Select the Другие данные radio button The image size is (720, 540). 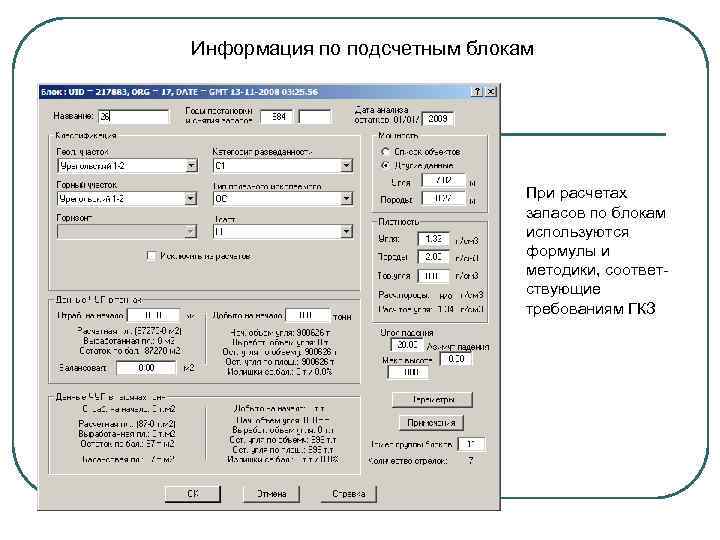pos(385,165)
